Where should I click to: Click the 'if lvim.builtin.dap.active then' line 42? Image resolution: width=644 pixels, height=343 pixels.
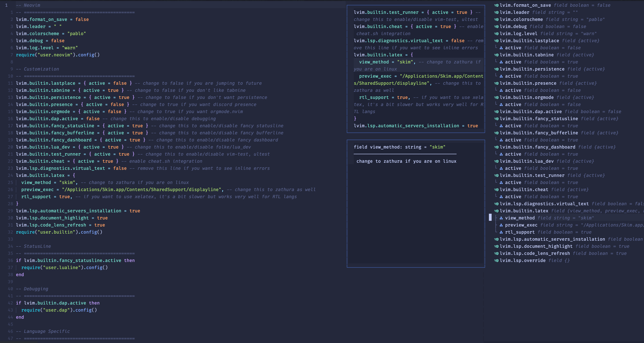click(x=58, y=303)
